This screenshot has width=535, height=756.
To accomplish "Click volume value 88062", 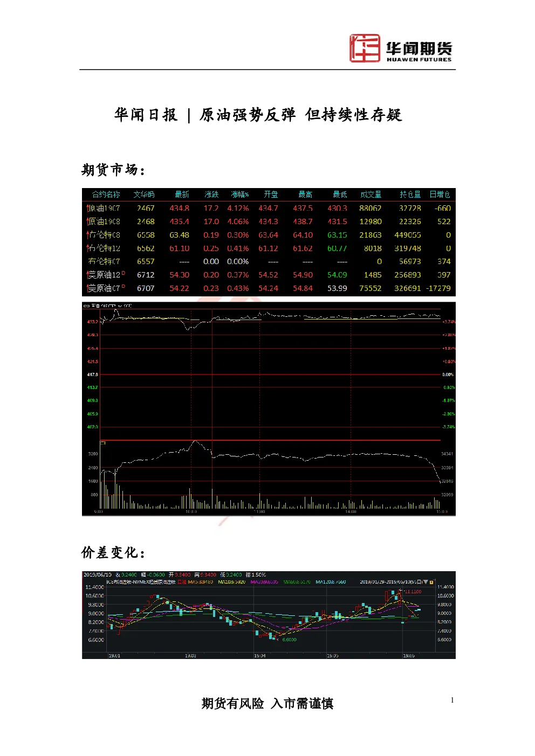I will click(x=371, y=208).
